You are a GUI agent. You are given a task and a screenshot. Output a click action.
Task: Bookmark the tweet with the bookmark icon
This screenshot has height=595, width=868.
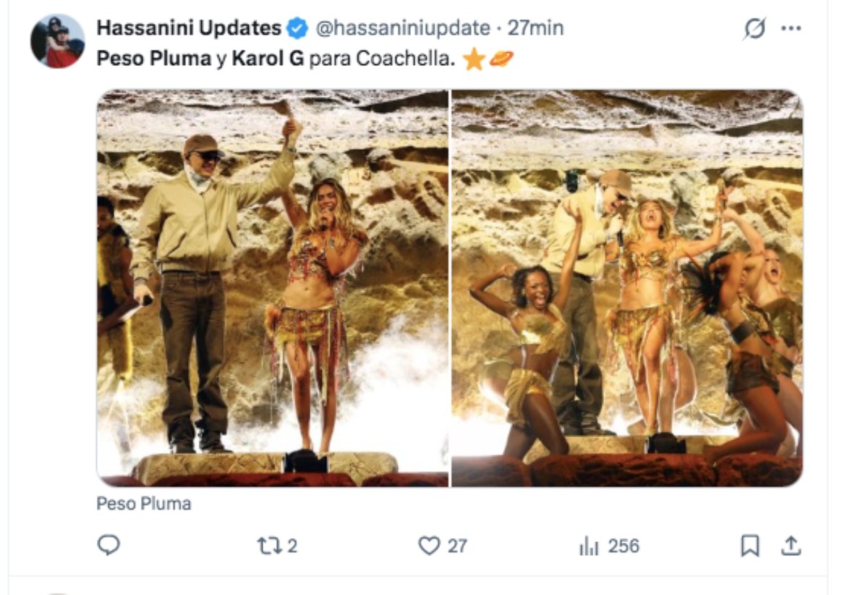(750, 545)
